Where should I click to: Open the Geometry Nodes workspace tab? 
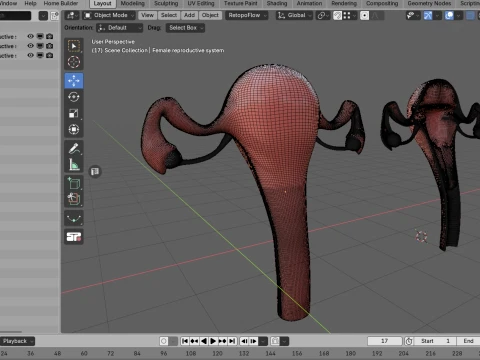[429, 4]
